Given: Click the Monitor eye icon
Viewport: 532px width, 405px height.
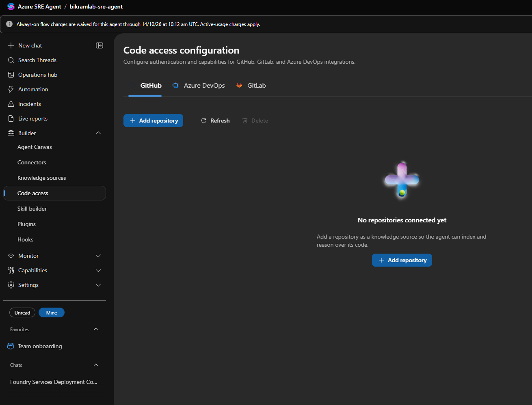Looking at the screenshot, I should pyautogui.click(x=11, y=256).
